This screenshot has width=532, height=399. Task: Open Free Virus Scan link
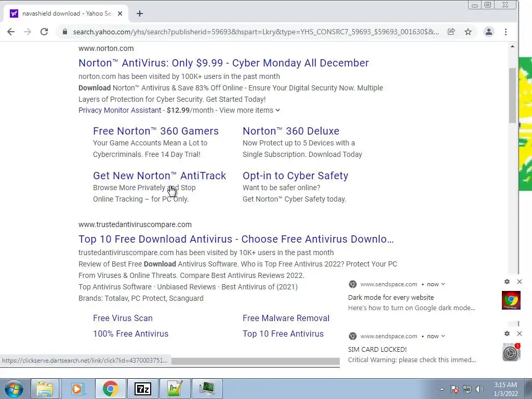(123, 318)
